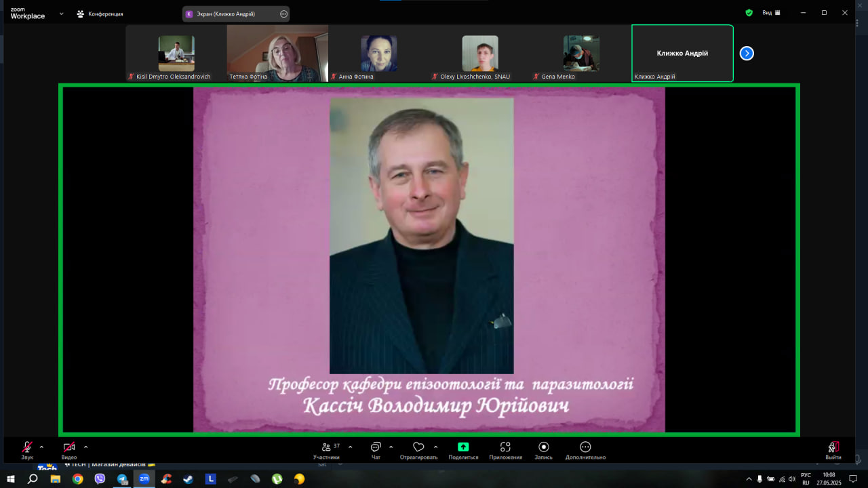Image resolution: width=868 pixels, height=488 pixels.
Task: Open the Участники participants panel
Action: [x=326, y=447]
